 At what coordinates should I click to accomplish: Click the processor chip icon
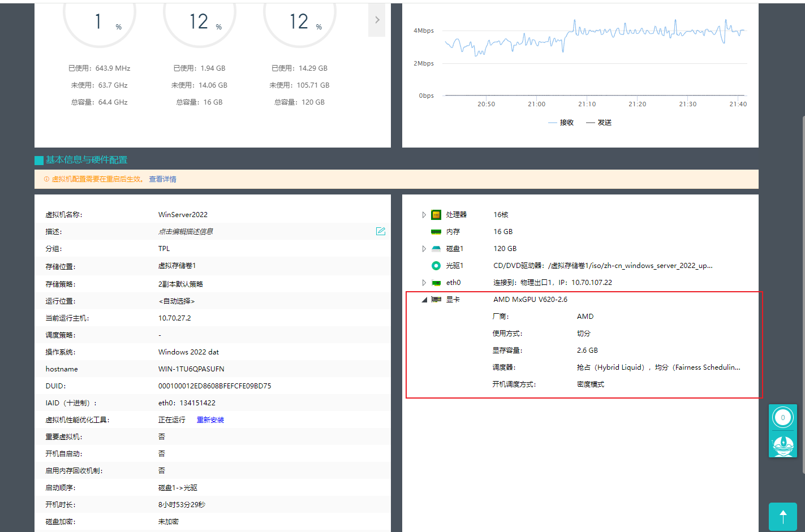pyautogui.click(x=436, y=215)
